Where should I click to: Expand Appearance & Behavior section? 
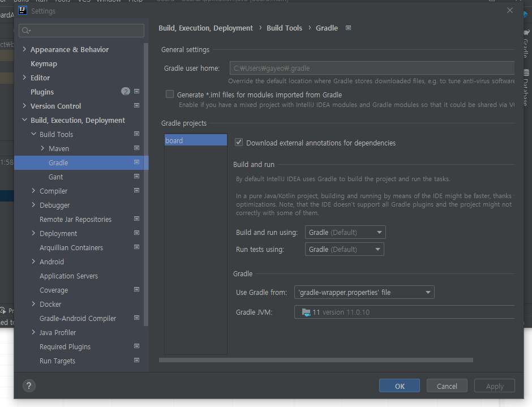24,49
